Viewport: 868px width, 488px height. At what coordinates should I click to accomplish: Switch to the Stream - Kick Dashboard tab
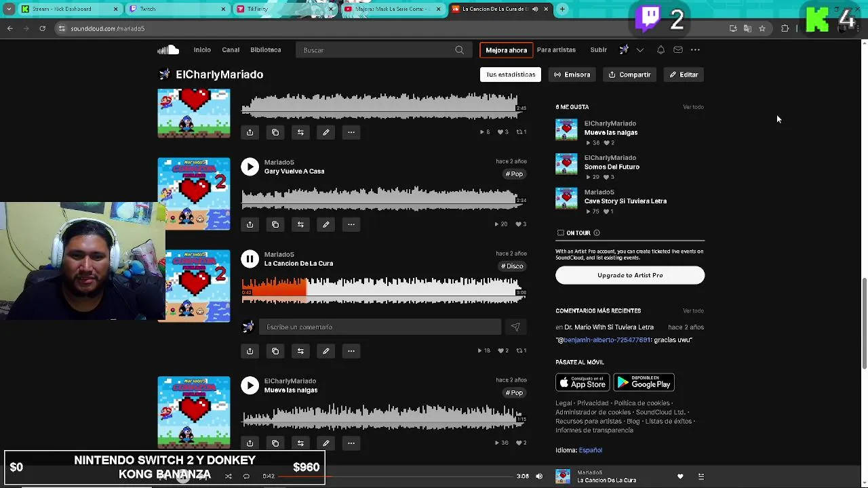pos(69,9)
